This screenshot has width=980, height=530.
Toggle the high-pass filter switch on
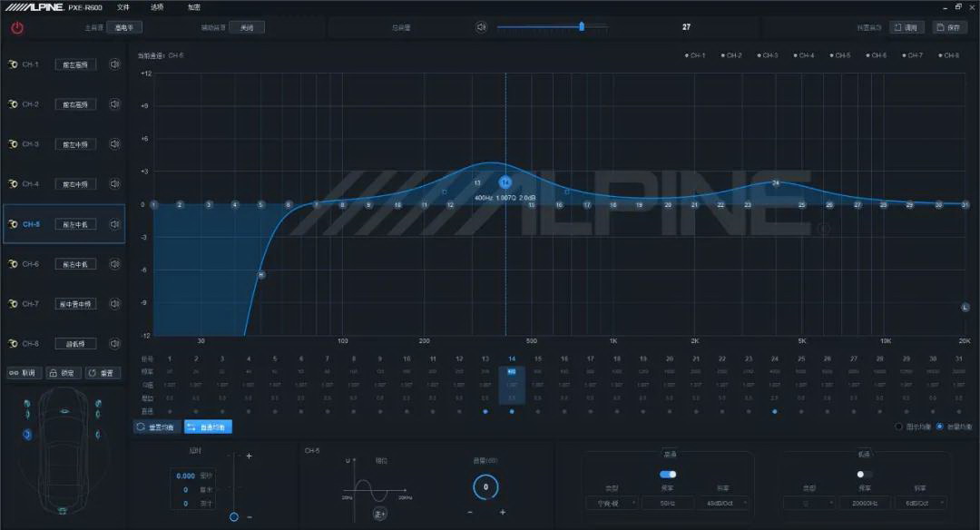coord(668,475)
